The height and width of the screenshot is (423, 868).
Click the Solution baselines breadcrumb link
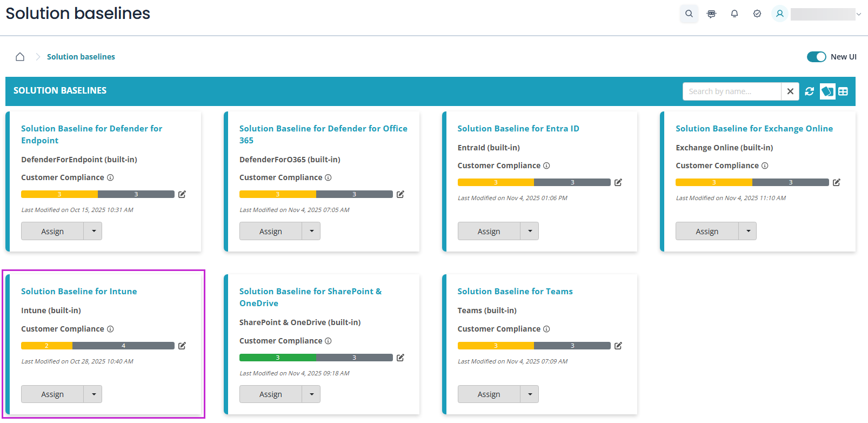(x=81, y=57)
